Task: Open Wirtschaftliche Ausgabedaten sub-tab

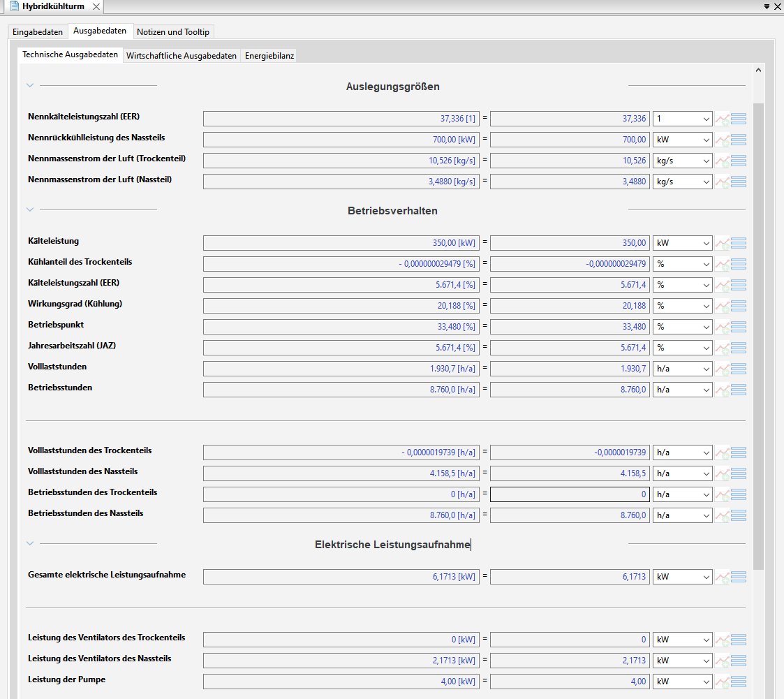Action: [182, 56]
